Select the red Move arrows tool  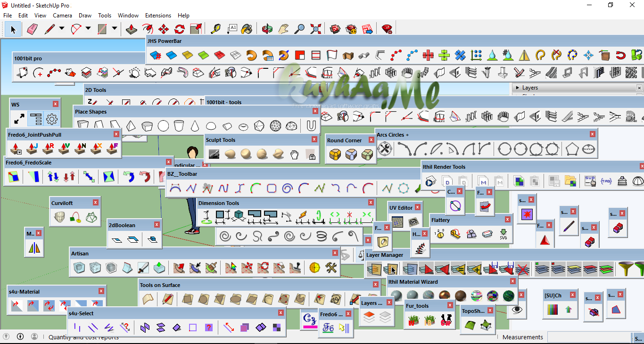[164, 29]
